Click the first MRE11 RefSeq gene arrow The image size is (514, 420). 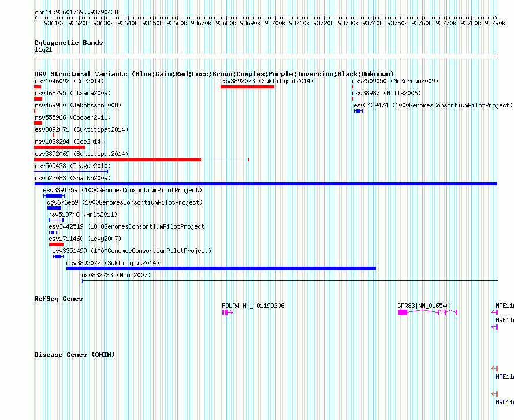click(495, 313)
